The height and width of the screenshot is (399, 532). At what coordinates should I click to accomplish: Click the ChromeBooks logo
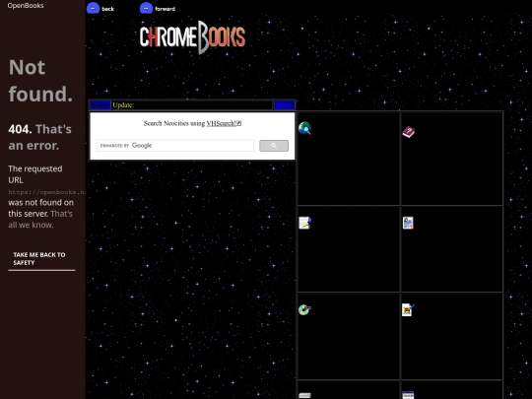coord(192,37)
